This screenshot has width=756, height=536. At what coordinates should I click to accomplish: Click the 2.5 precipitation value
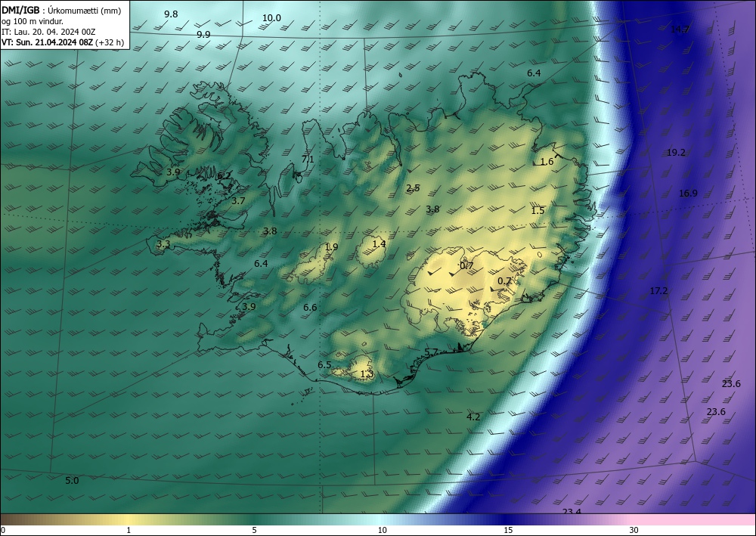413,188
